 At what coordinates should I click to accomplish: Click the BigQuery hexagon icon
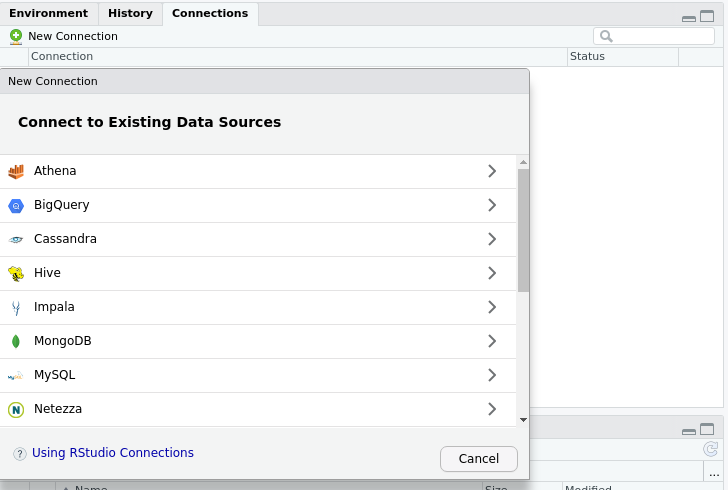tap(16, 205)
